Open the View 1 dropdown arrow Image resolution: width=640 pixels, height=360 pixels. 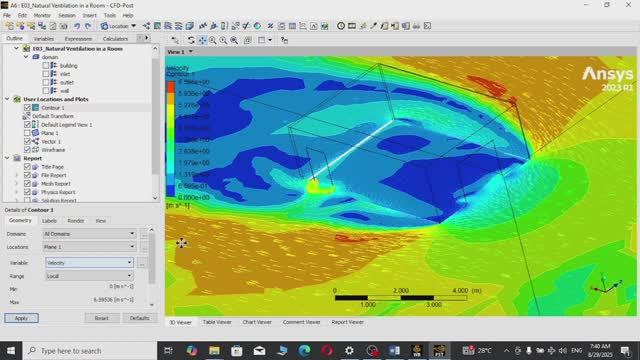[x=191, y=52]
